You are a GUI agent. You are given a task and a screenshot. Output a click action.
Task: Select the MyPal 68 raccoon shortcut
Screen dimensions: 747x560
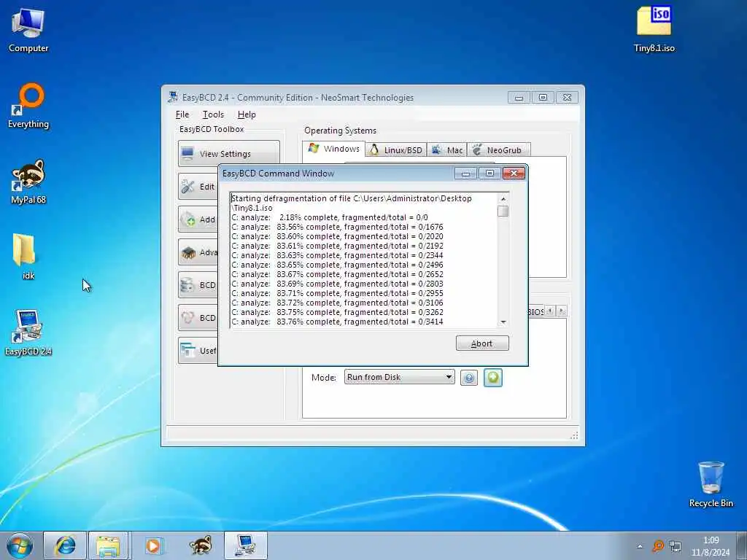pyautogui.click(x=28, y=182)
